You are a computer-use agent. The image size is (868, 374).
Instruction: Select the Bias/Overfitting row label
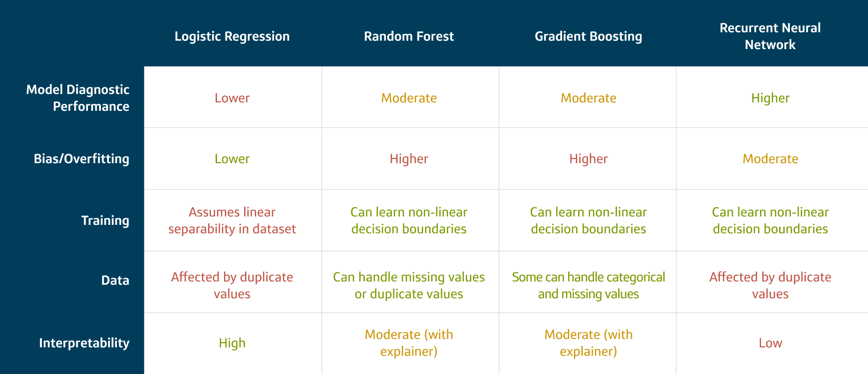81,159
